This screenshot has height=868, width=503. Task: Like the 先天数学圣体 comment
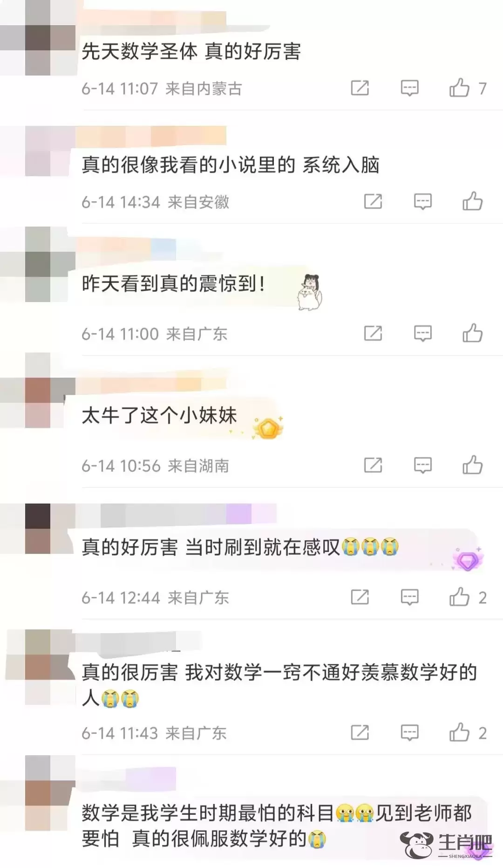point(459,88)
